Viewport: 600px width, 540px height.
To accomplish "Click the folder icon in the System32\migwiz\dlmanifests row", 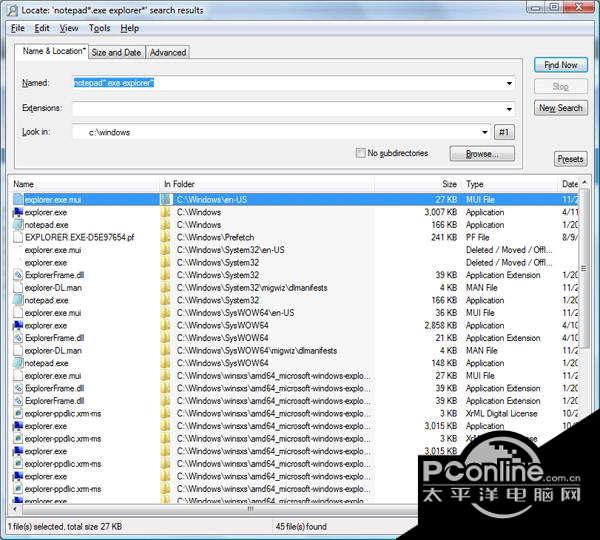I will [166, 287].
